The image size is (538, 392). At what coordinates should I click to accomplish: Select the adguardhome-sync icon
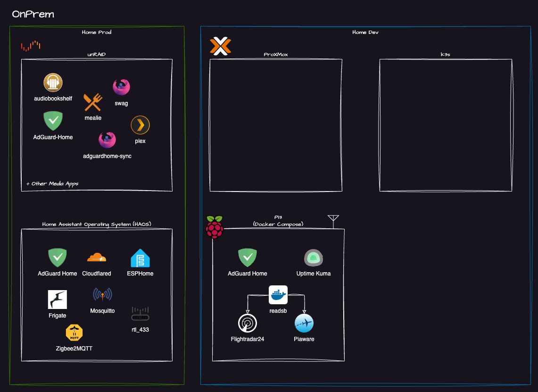click(107, 140)
